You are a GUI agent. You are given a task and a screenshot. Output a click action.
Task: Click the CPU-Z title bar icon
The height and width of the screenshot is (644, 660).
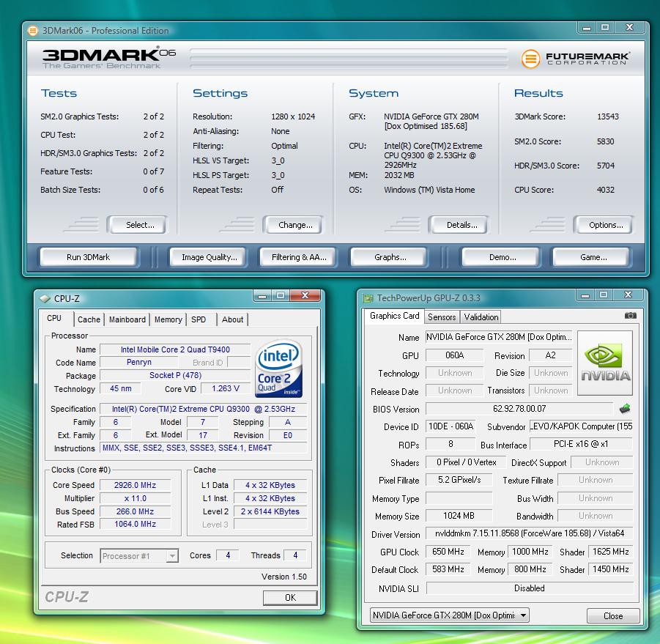[45, 298]
